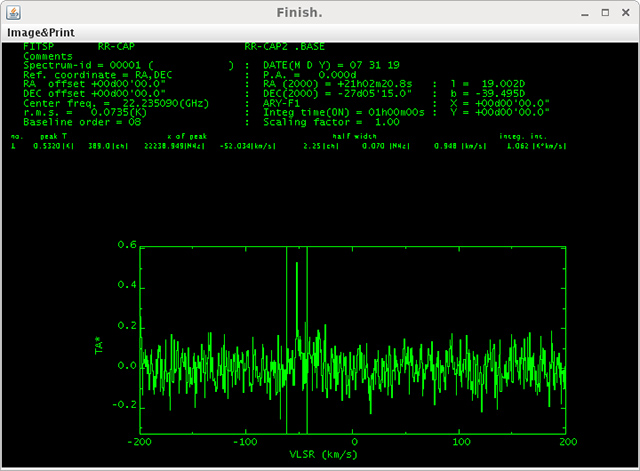
Task: Click the Center freq. value line
Action: click(117, 101)
